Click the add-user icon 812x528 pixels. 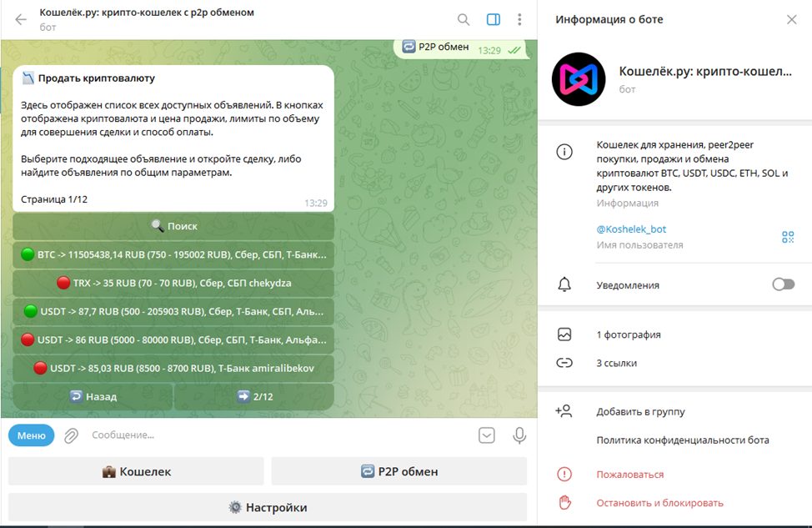[564, 411]
